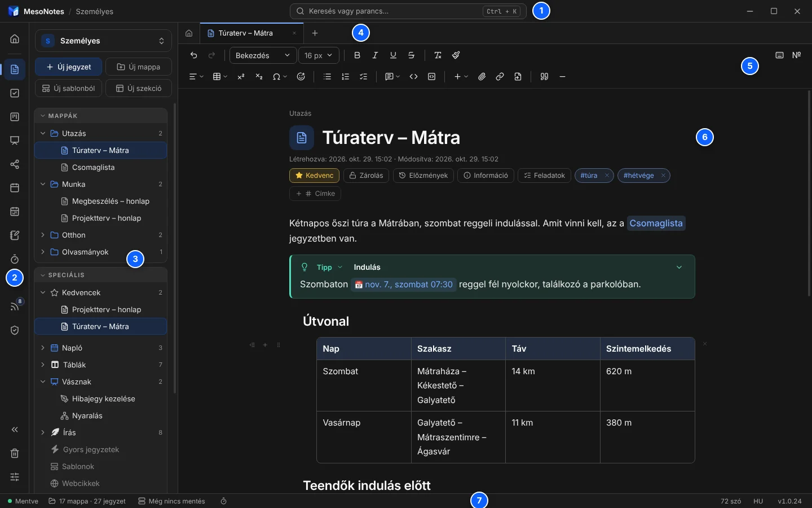Insert a bulleted list
The height and width of the screenshot is (508, 812).
click(327, 77)
